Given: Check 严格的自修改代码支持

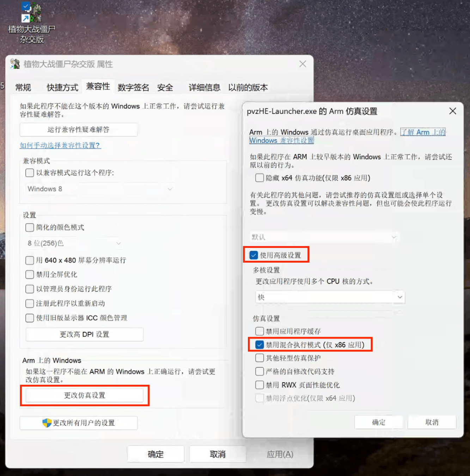Looking at the screenshot, I should (x=260, y=371).
